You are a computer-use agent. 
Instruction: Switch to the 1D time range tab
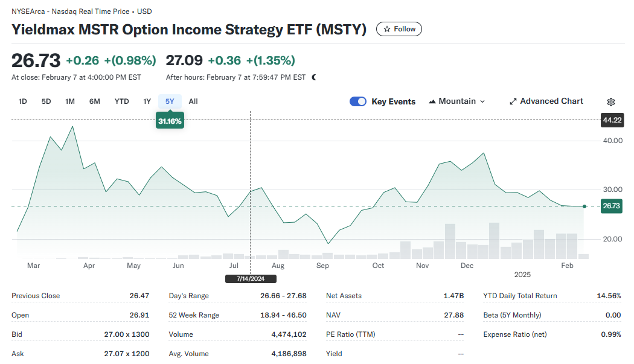tap(22, 101)
